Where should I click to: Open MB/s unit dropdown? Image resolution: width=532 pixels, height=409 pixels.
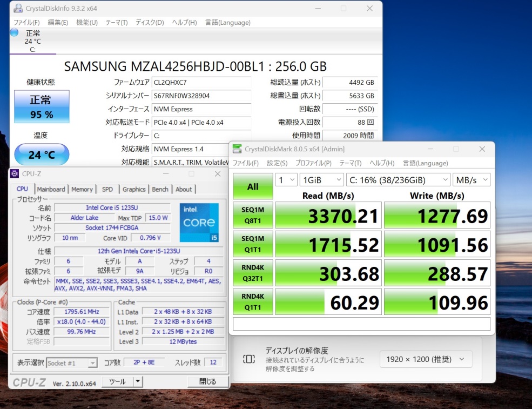(472, 180)
